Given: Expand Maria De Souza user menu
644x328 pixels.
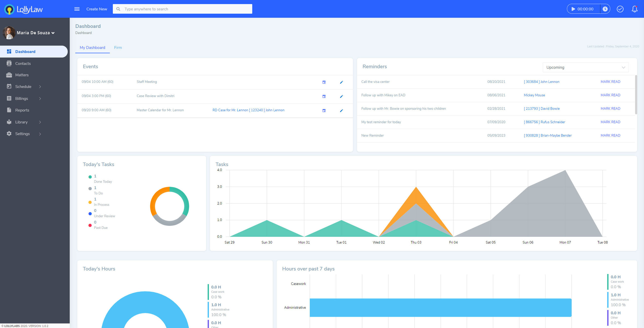Looking at the screenshot, I should pos(53,33).
